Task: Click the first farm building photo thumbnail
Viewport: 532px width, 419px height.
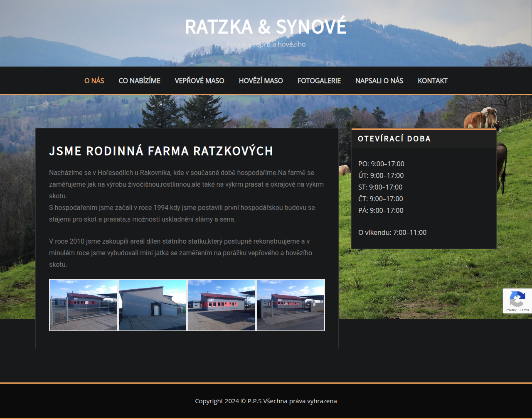Action: click(x=83, y=305)
